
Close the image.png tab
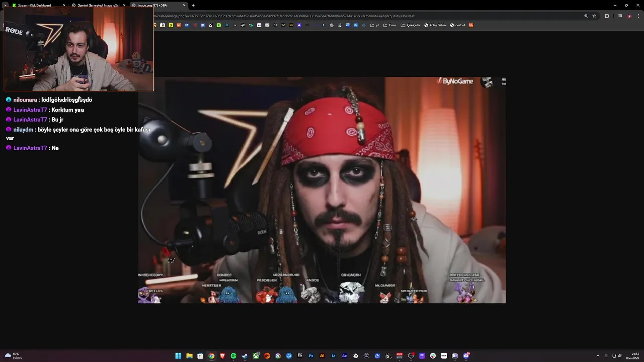point(184,5)
